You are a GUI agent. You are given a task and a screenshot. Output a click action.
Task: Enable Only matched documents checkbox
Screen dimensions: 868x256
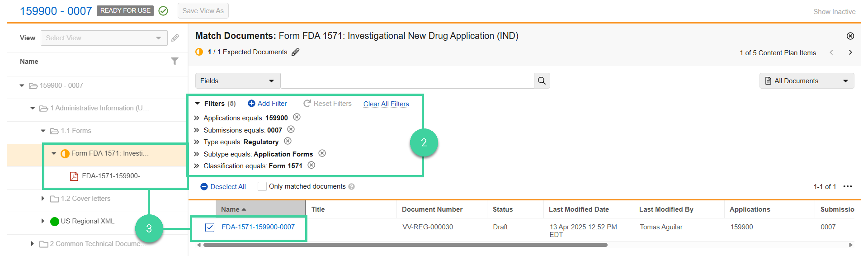(262, 186)
